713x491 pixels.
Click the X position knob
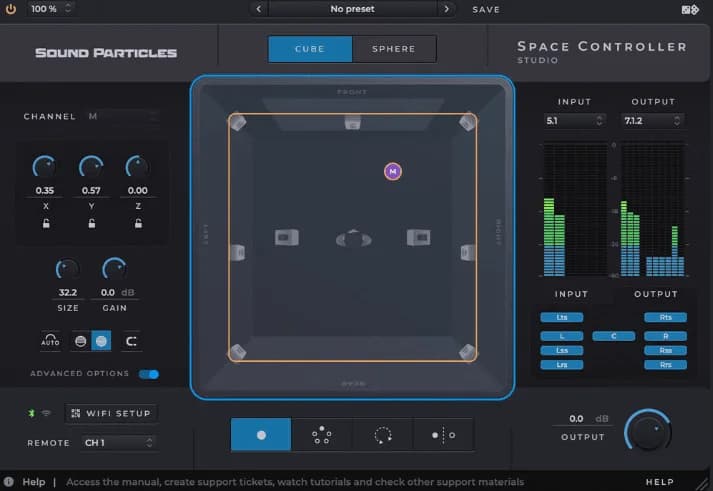[45, 167]
